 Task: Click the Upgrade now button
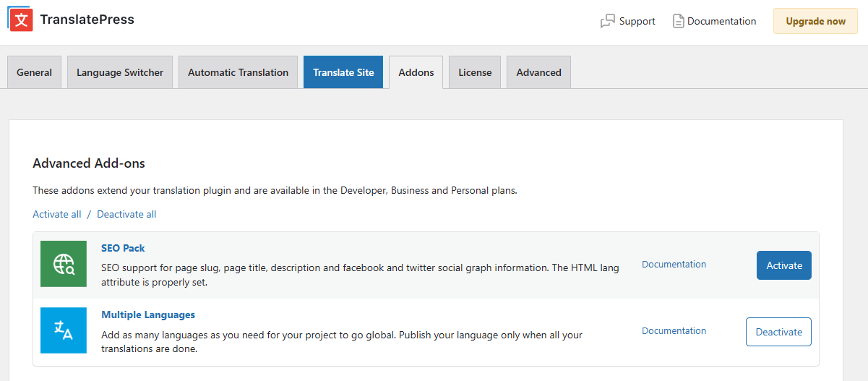pyautogui.click(x=815, y=21)
